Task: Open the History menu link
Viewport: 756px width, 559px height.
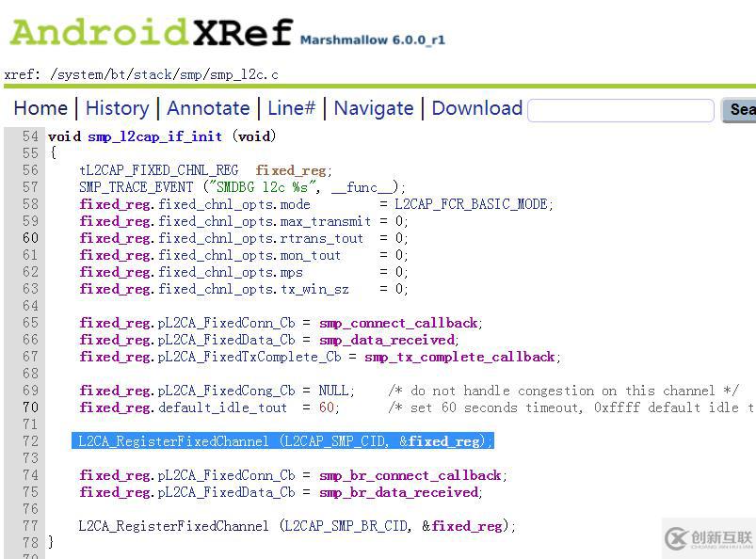Action: click(117, 108)
